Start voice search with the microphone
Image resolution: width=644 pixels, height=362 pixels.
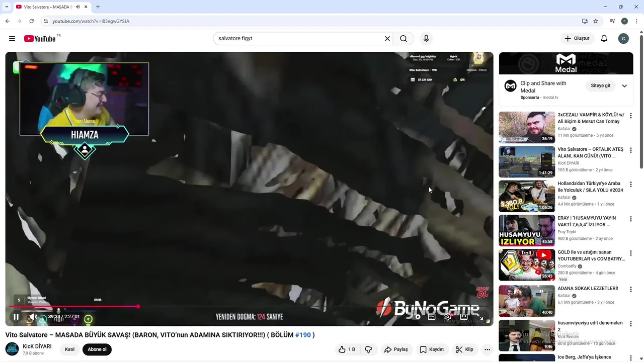coord(426,39)
